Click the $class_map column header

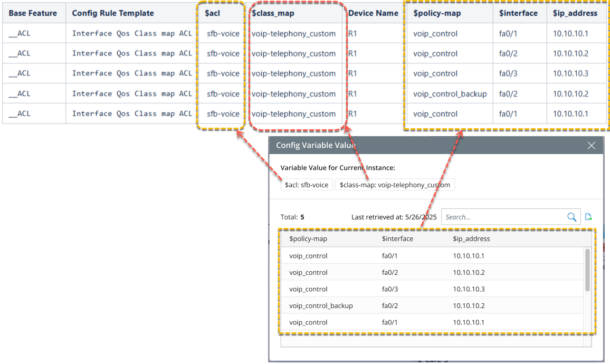(273, 13)
